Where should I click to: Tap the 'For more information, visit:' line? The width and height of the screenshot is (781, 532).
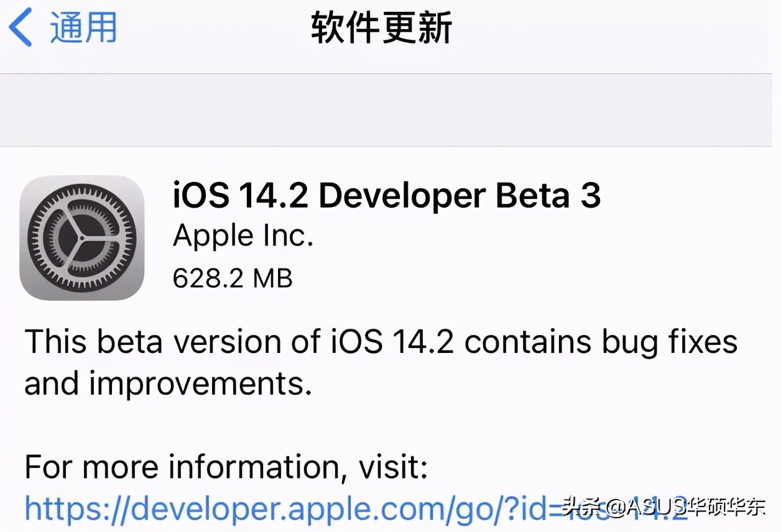click(x=226, y=467)
